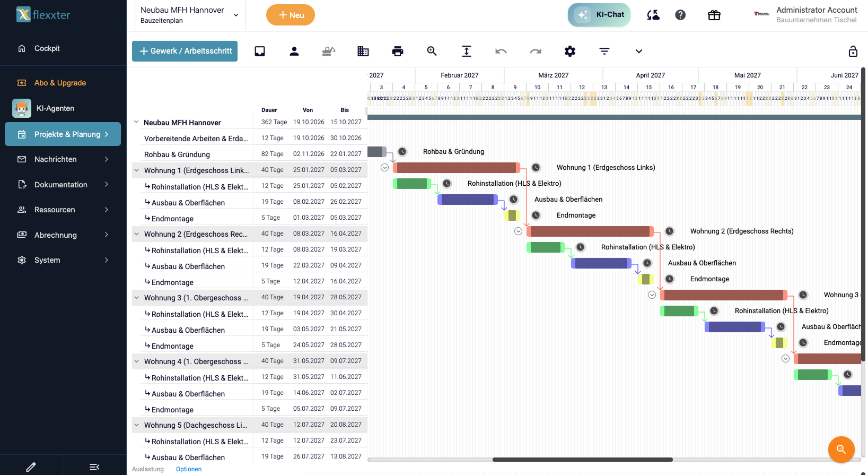Click the gift box icon

pyautogui.click(x=714, y=15)
